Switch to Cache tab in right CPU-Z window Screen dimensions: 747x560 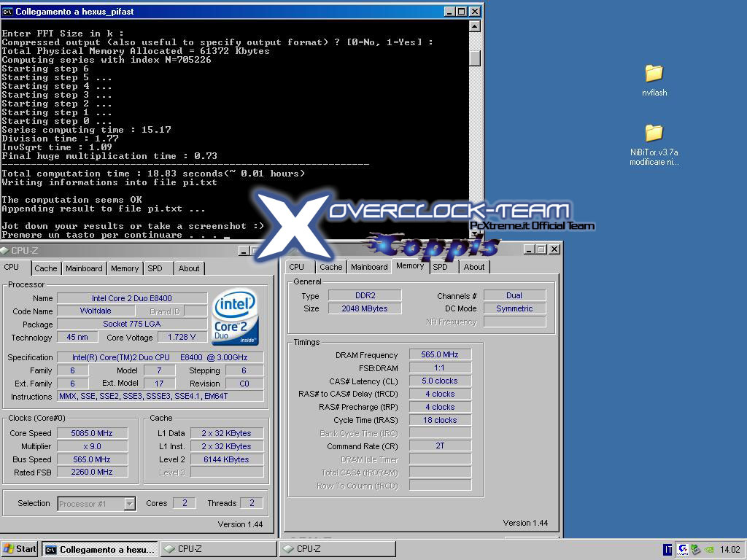point(330,267)
